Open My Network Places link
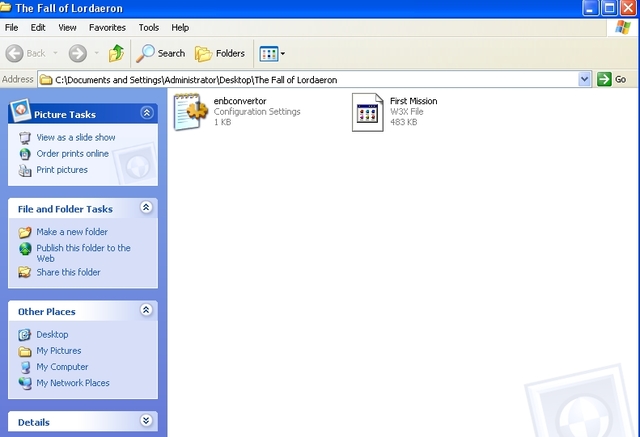 (73, 383)
